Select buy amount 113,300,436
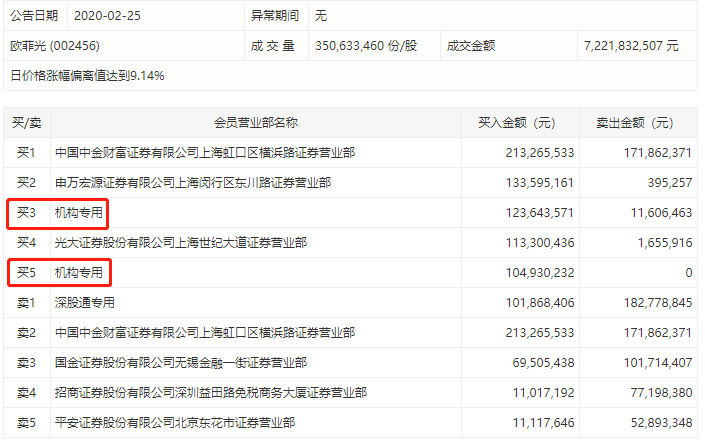The height and width of the screenshot is (441, 705). coord(540,243)
